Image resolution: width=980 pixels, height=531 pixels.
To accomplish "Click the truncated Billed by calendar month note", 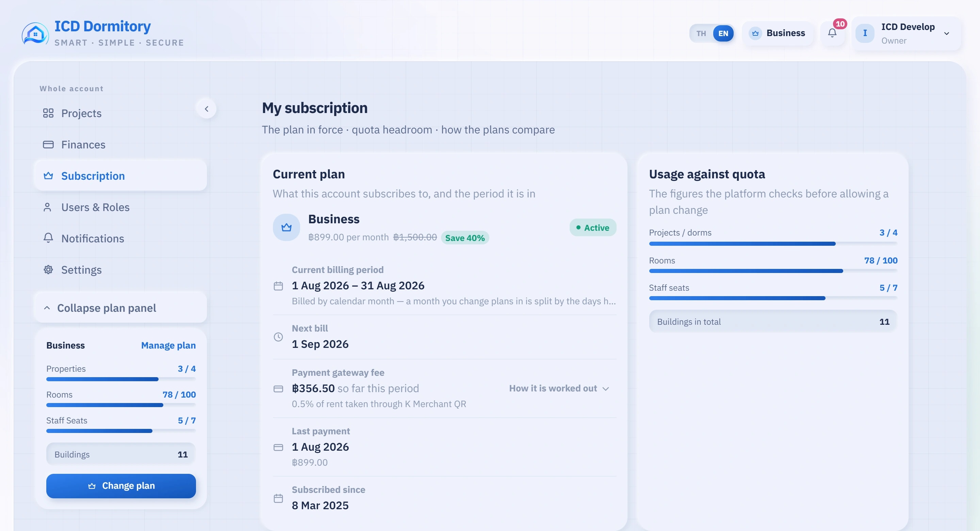I will click(x=454, y=301).
